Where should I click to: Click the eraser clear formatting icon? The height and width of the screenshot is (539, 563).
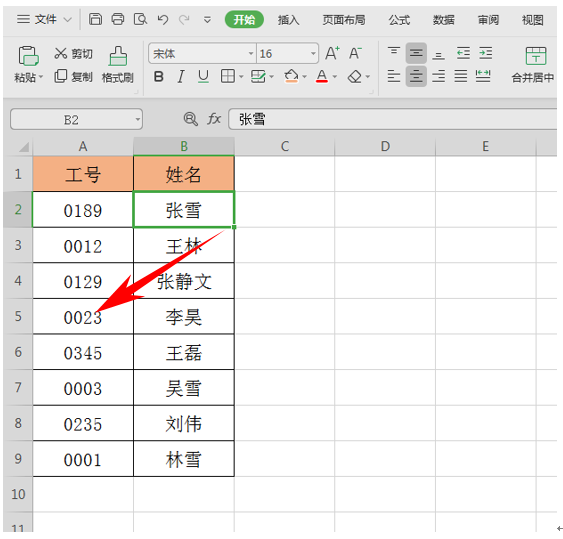355,76
